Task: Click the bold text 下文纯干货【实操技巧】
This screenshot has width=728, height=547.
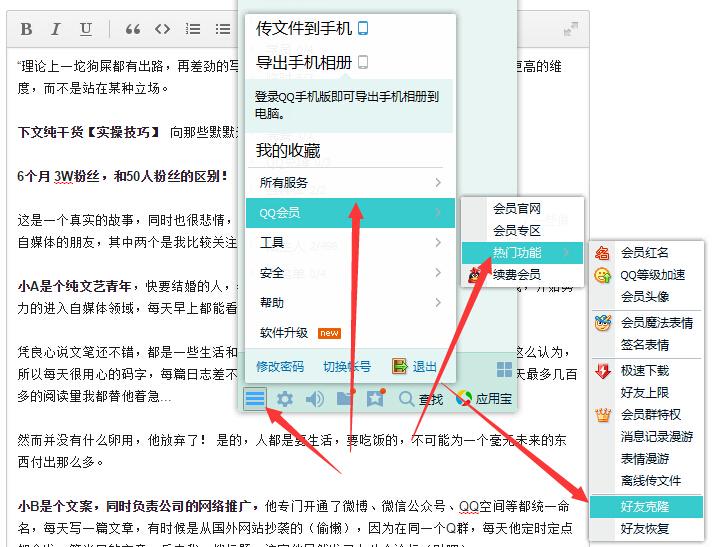Action: [x=89, y=132]
